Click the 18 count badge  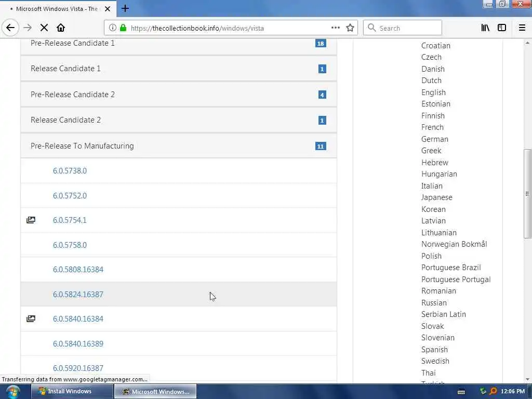click(x=320, y=44)
